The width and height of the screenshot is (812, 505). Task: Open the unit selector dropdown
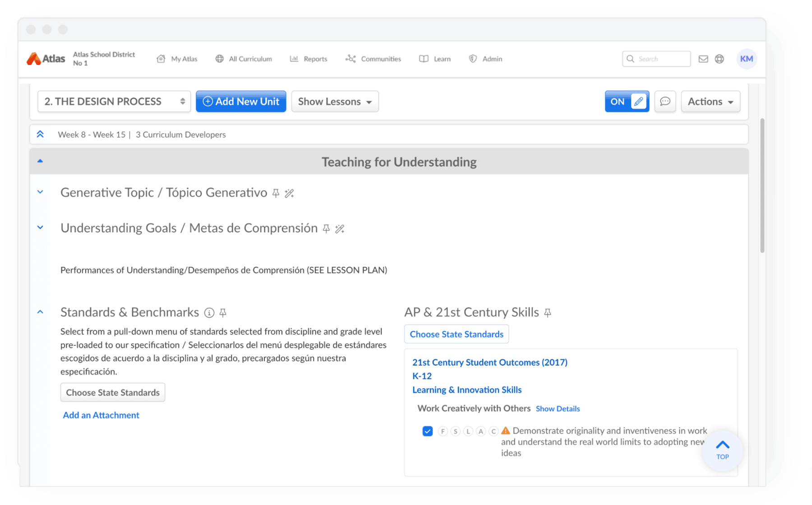pyautogui.click(x=114, y=102)
